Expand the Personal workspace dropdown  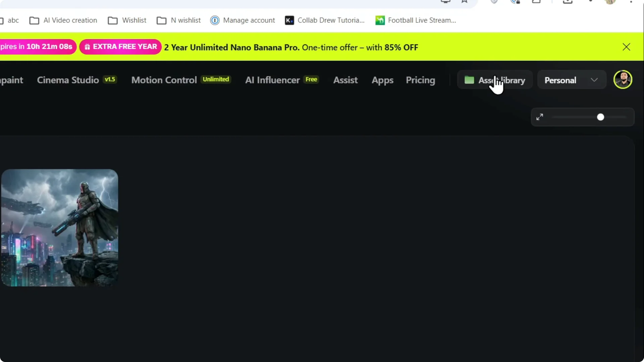click(595, 80)
